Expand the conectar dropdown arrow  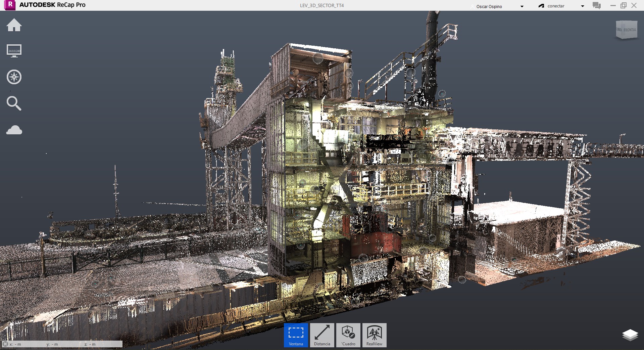[x=583, y=6]
